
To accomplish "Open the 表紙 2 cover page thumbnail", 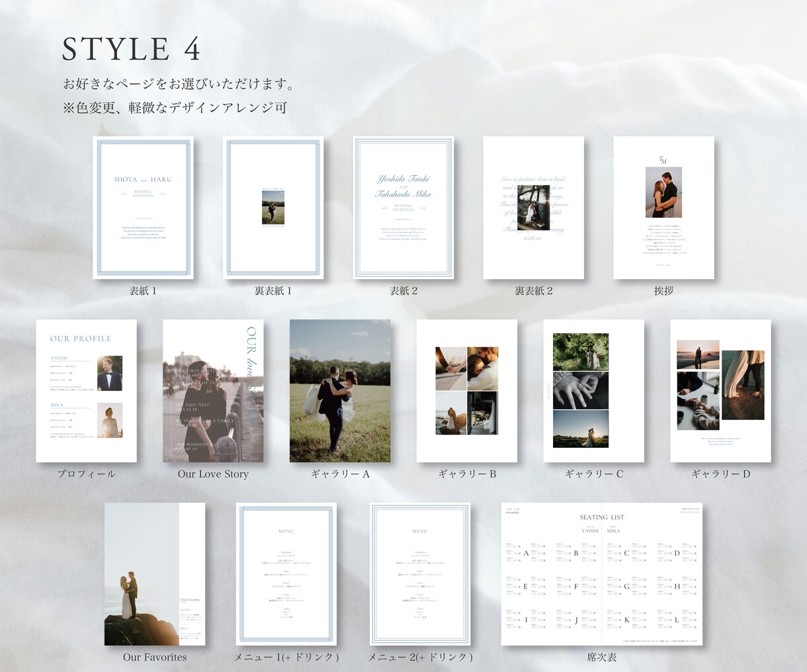I will [x=403, y=208].
